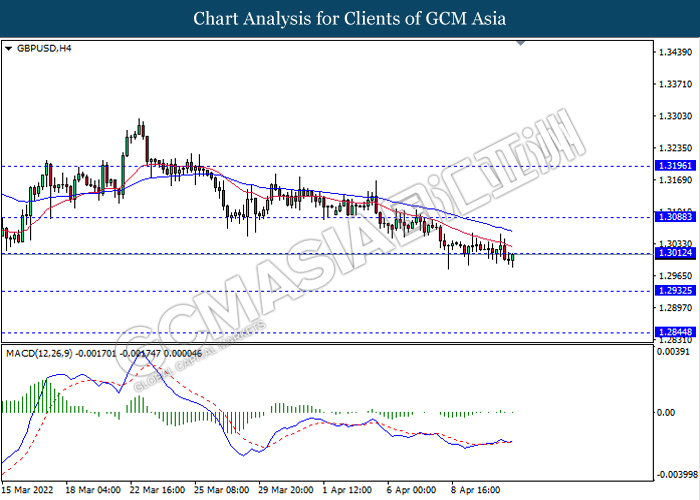Select the 1.30883 price level label

tap(675, 217)
